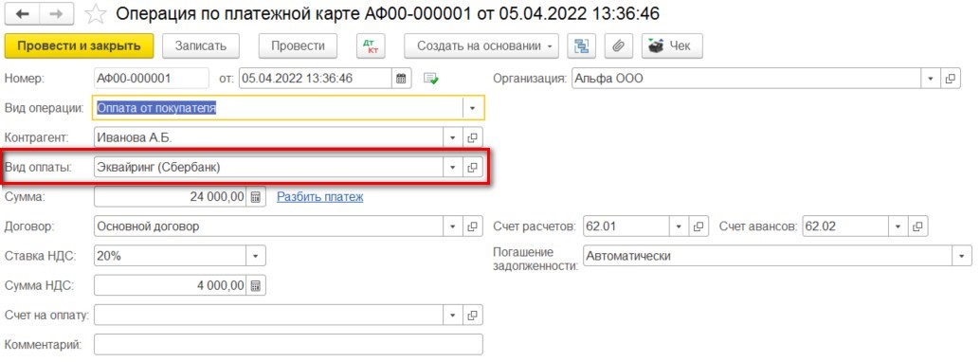Click into the Комментарий field
The image size is (980, 362).
(288, 345)
